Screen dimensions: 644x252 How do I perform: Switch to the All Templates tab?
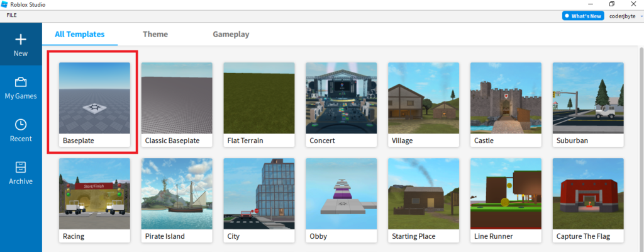pos(80,34)
